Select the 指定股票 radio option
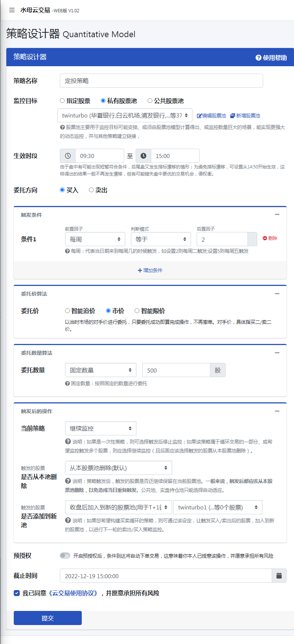Viewport: 294px width, 644px height. pos(62,101)
